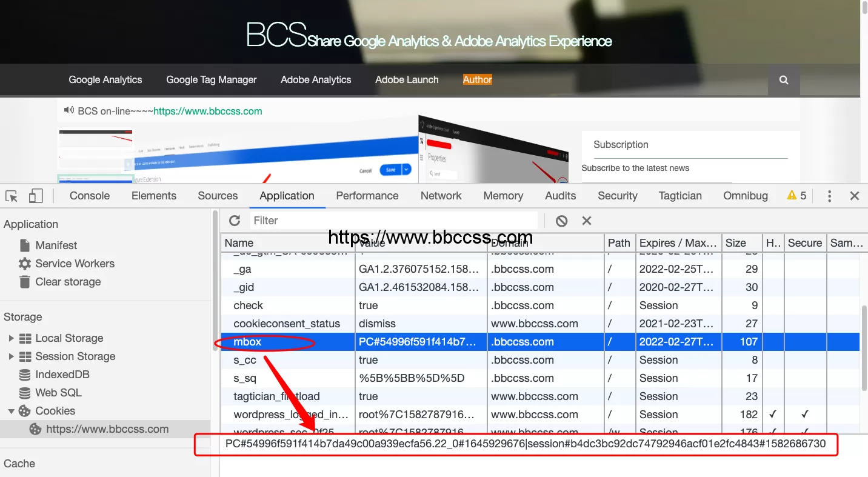This screenshot has width=868, height=477.
Task: Select the cookieconsent_status cookie row
Action: [x=540, y=324]
